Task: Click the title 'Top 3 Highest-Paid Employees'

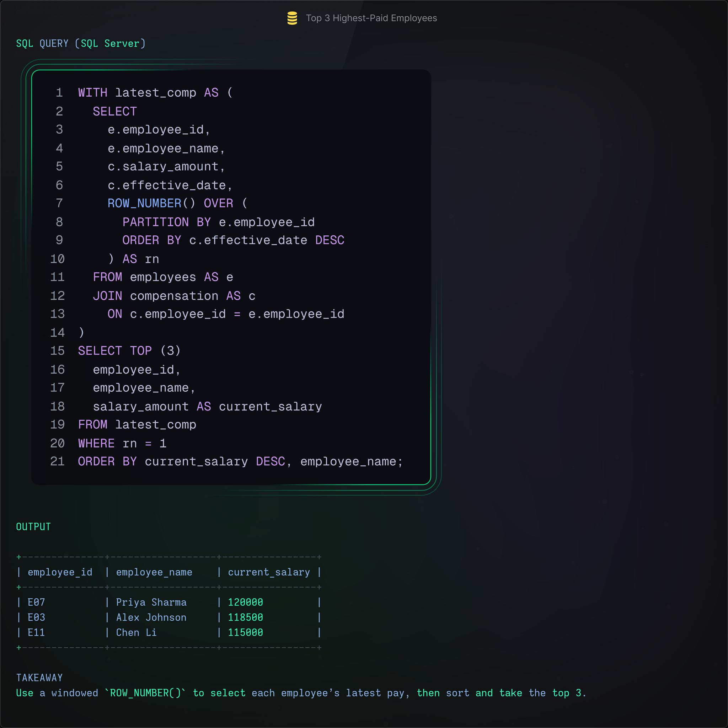Action: 371,18
